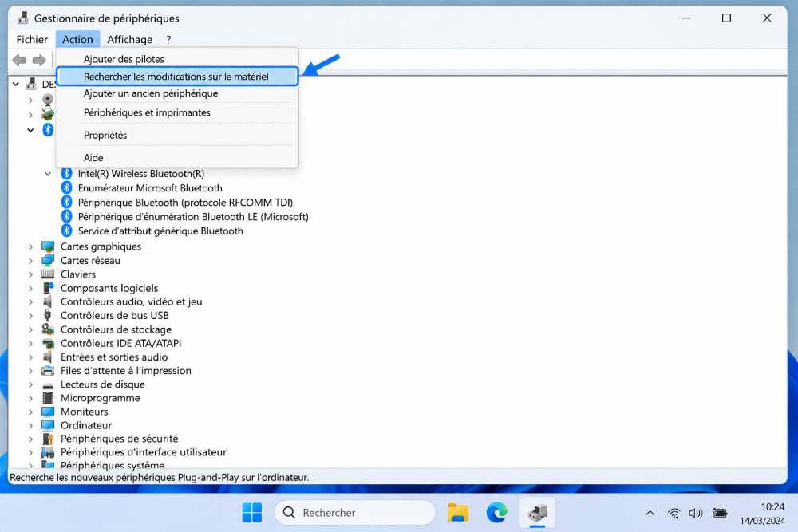Screen dimensions: 798x532
Task: Click the Lecteurs de disque icon
Action: point(48,385)
